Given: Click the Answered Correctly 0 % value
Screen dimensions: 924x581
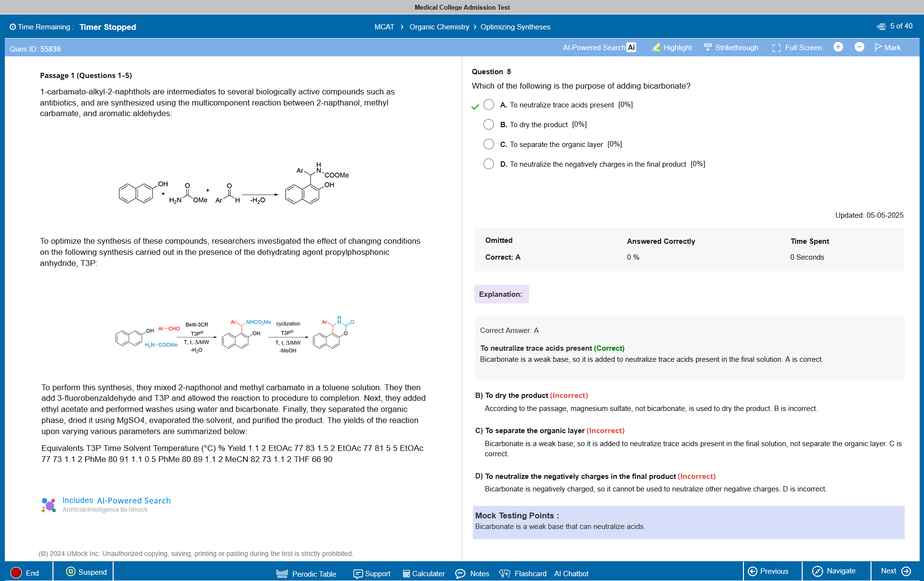Looking at the screenshot, I should click(x=633, y=257).
